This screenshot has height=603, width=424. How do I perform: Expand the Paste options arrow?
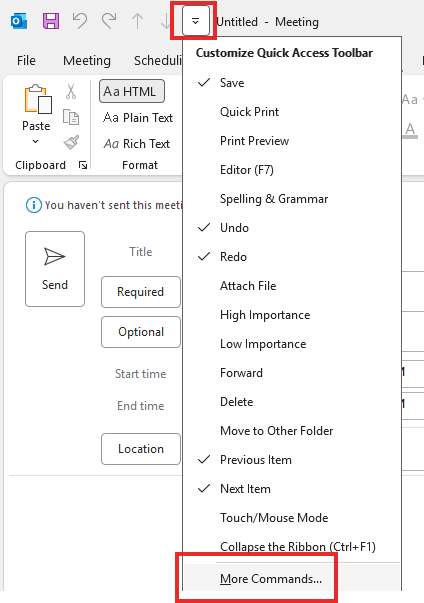35,142
